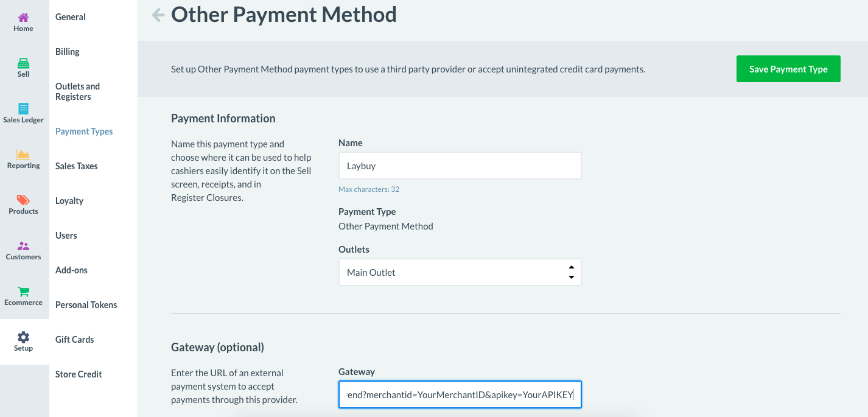Open the Gift Cards settings page

[75, 339]
